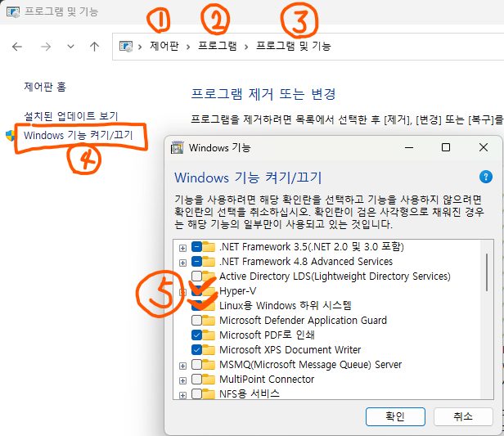Click the shield icon beside Windows 기능 link
The height and width of the screenshot is (436, 504).
[11, 136]
